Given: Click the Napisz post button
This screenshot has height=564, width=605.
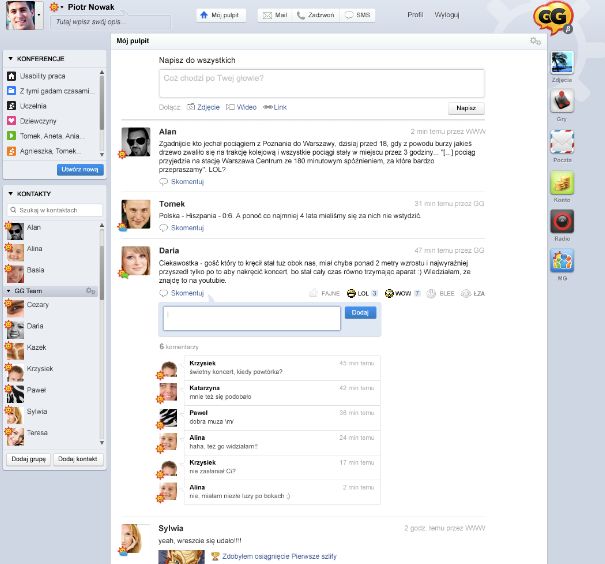Looking at the screenshot, I should 466,108.
